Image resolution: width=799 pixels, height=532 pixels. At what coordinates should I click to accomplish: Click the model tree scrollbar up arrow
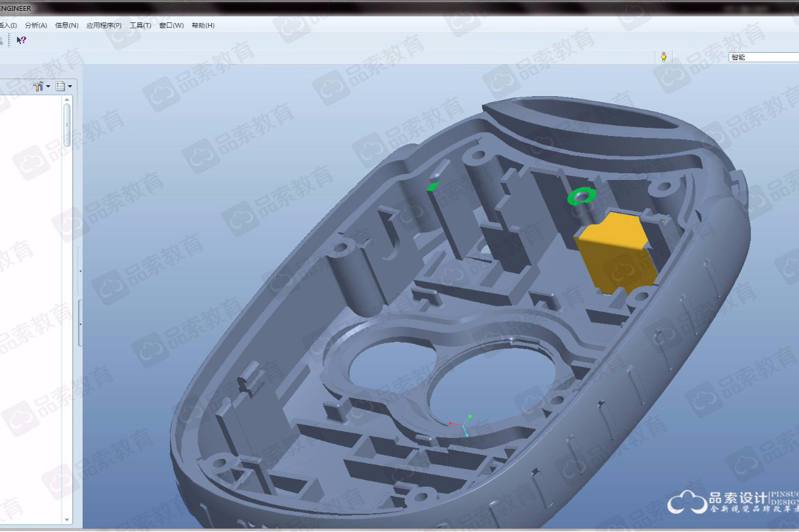[x=67, y=100]
